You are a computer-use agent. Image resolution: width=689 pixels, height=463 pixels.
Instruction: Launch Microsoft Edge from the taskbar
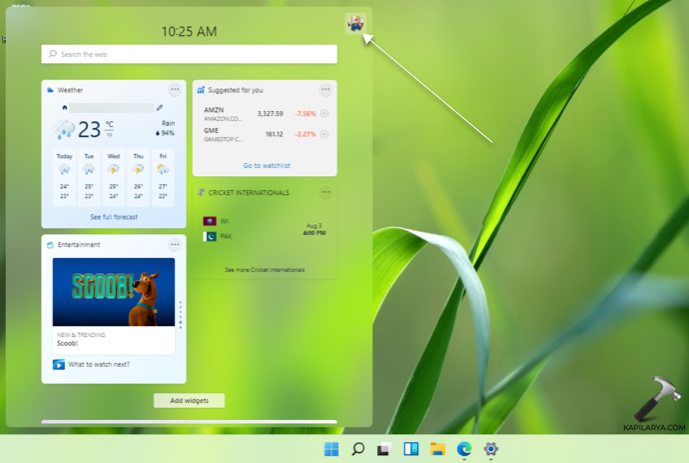pos(464,449)
